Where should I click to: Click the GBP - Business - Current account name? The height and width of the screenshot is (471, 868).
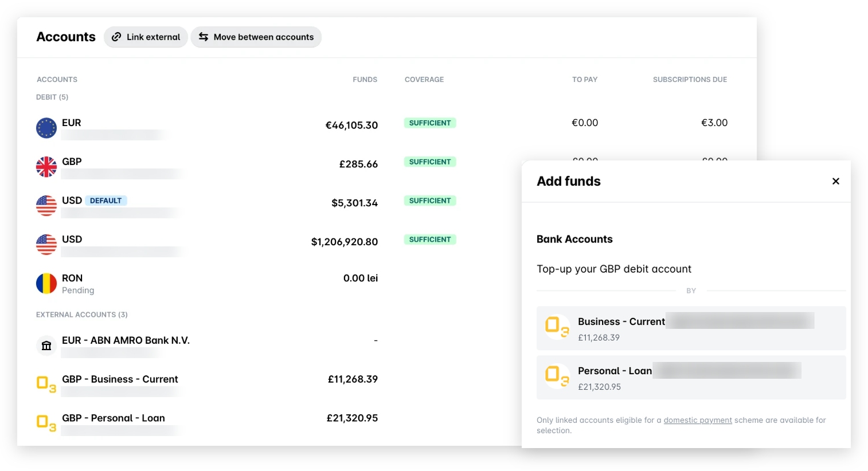120,379
